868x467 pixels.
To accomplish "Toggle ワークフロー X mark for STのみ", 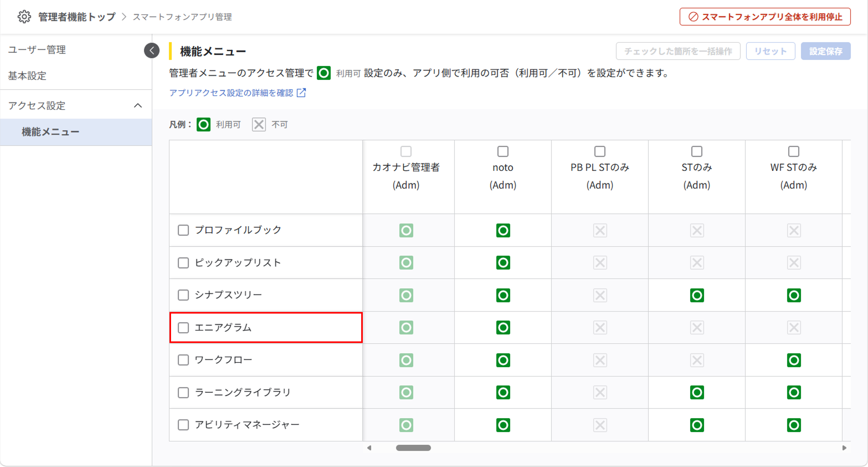I will point(697,360).
